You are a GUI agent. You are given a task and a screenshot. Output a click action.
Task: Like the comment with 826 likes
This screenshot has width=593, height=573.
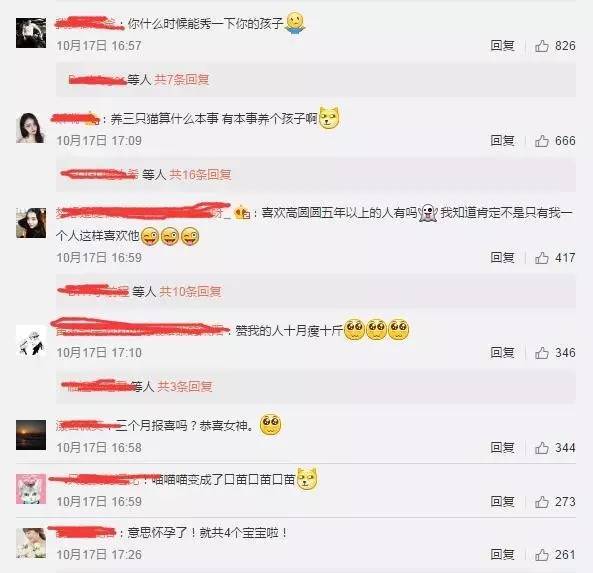(x=542, y=46)
